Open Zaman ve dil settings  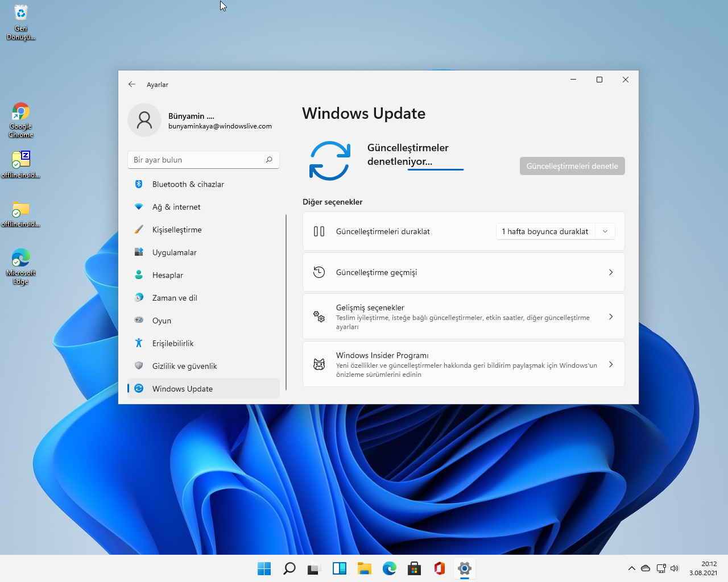[x=204, y=298]
